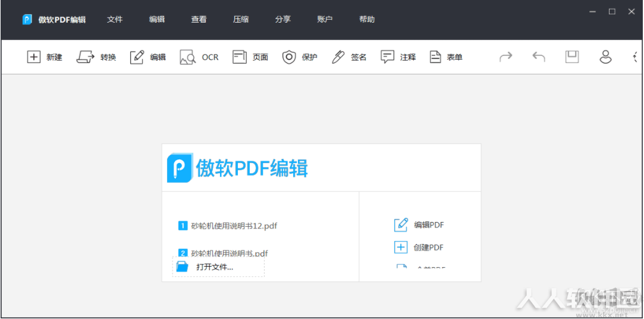This screenshot has height=319, width=644.
Task: Click the undo arrow icon
Action: [x=538, y=57]
